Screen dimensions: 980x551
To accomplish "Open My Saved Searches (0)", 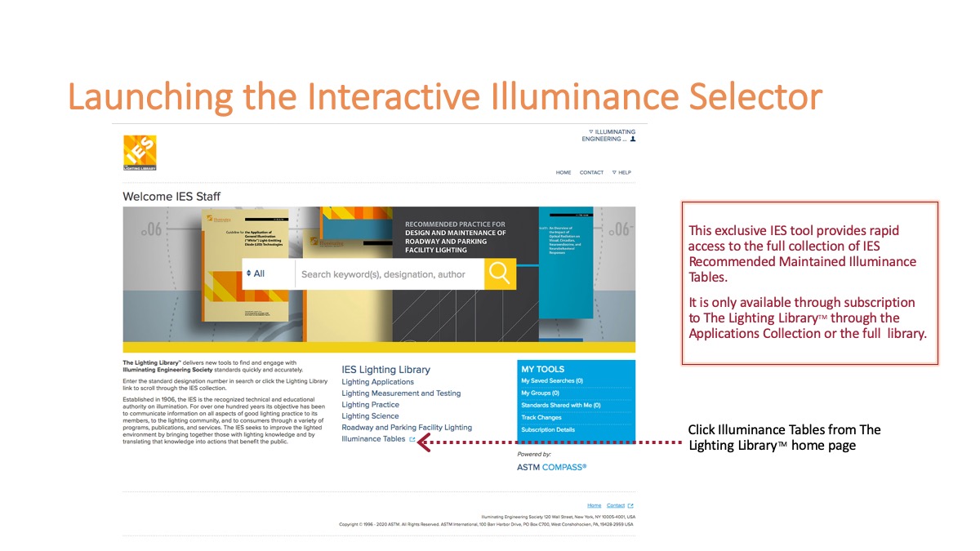I will click(x=552, y=381).
